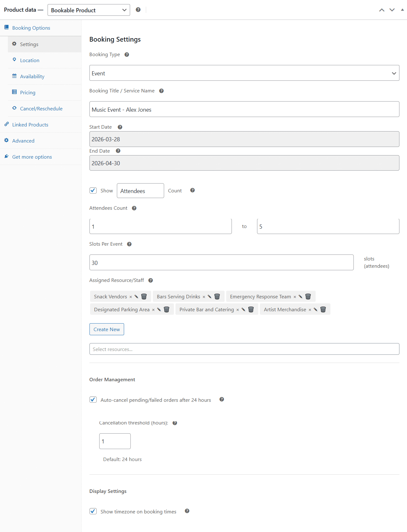
Task: Collapse the Product data panel triangle
Action: [402, 10]
